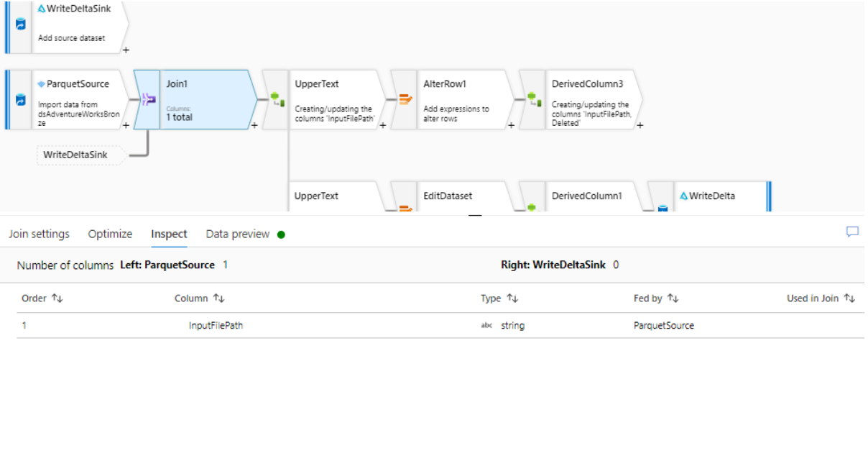This screenshot has width=868, height=466.
Task: Click the top WriteDeltaSink source icon
Action: coord(20,24)
